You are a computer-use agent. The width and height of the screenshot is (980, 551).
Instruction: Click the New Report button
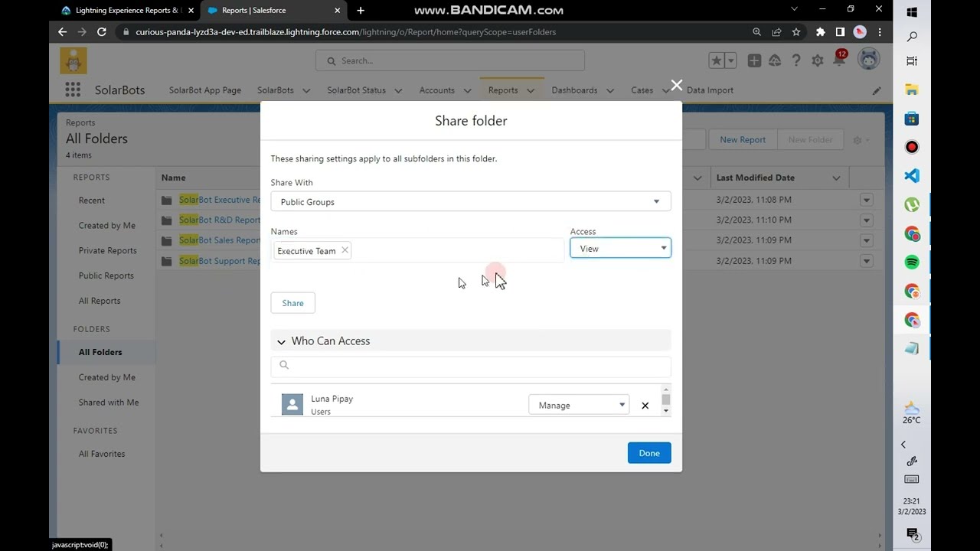point(743,140)
